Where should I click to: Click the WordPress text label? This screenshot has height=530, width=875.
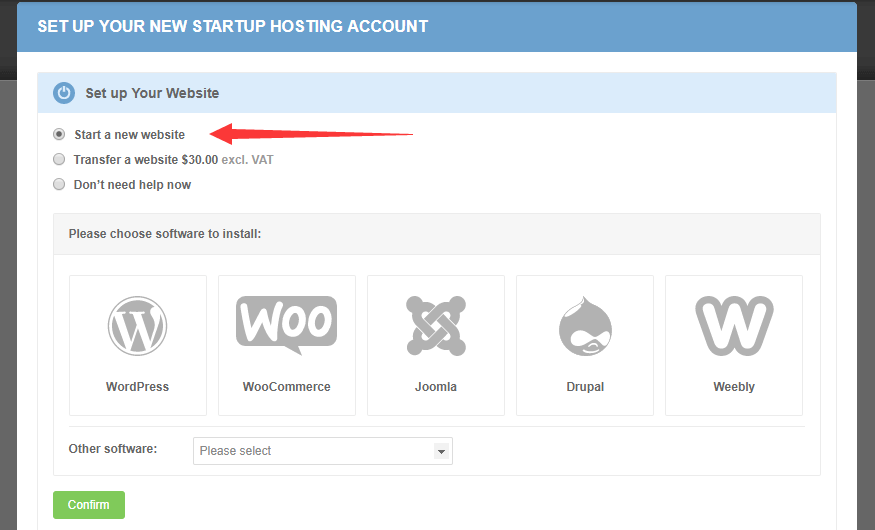click(137, 387)
